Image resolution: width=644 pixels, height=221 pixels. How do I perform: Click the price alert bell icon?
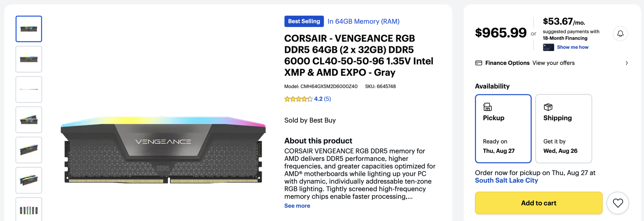(x=620, y=33)
